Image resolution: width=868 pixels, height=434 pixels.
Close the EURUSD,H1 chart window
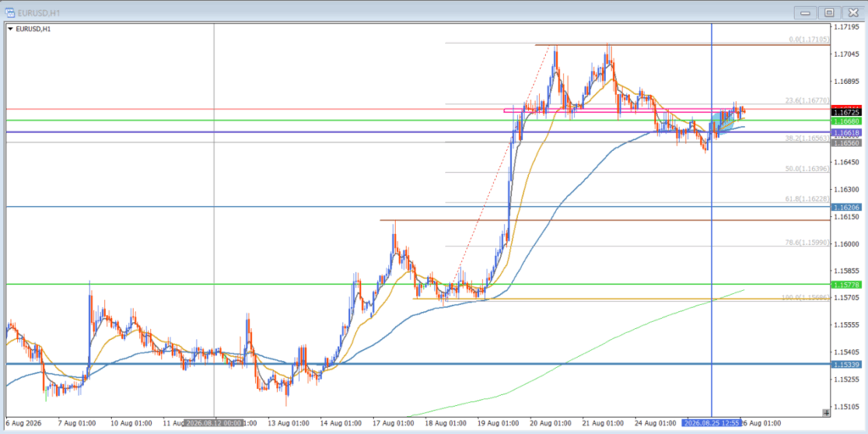(852, 13)
